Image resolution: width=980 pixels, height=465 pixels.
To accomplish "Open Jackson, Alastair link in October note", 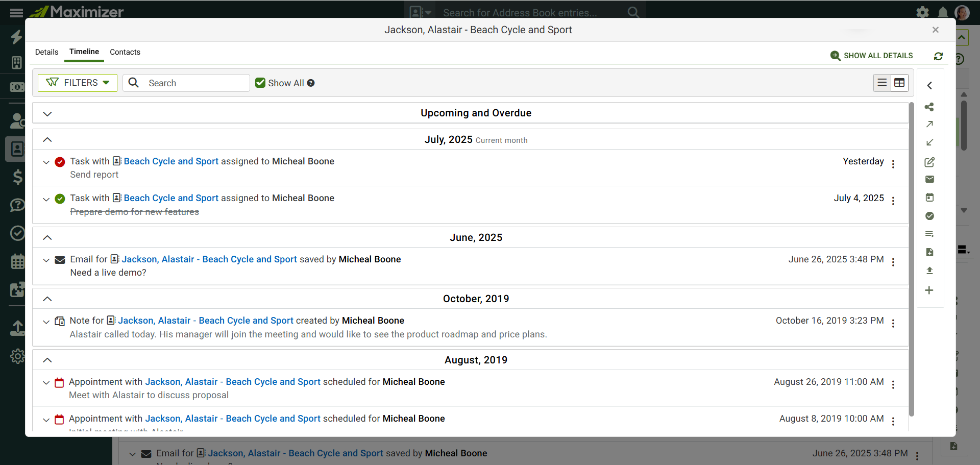I will 206,321.
